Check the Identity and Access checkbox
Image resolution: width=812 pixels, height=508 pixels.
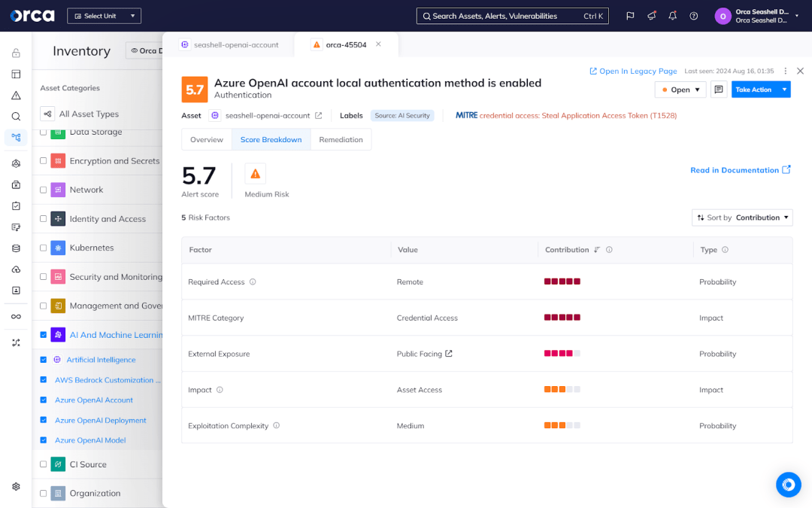(x=44, y=219)
